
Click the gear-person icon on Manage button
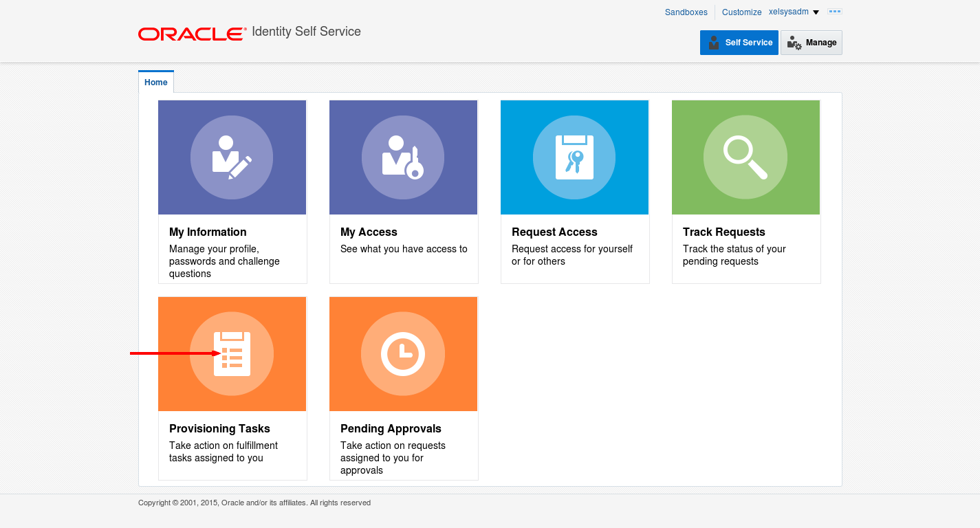point(794,43)
